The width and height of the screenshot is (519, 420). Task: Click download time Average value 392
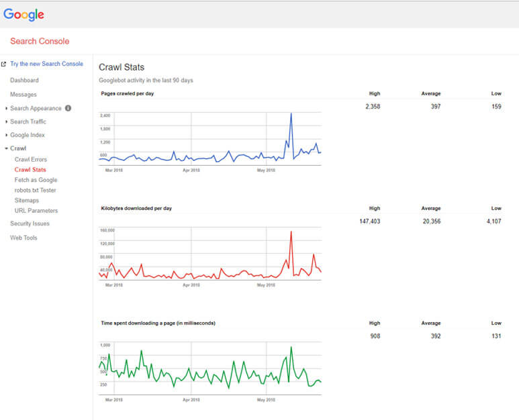tap(436, 336)
